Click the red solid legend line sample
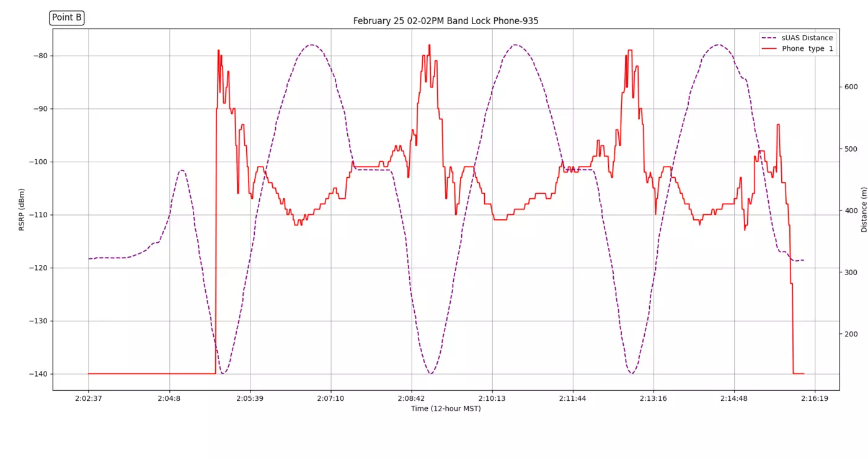 [x=769, y=48]
